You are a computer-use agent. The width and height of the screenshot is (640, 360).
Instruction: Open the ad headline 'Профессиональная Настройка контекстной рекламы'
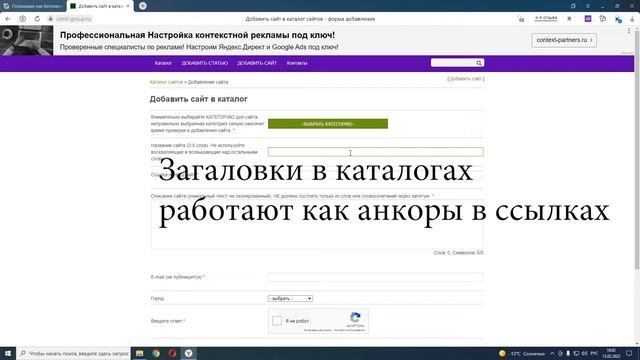(197, 35)
